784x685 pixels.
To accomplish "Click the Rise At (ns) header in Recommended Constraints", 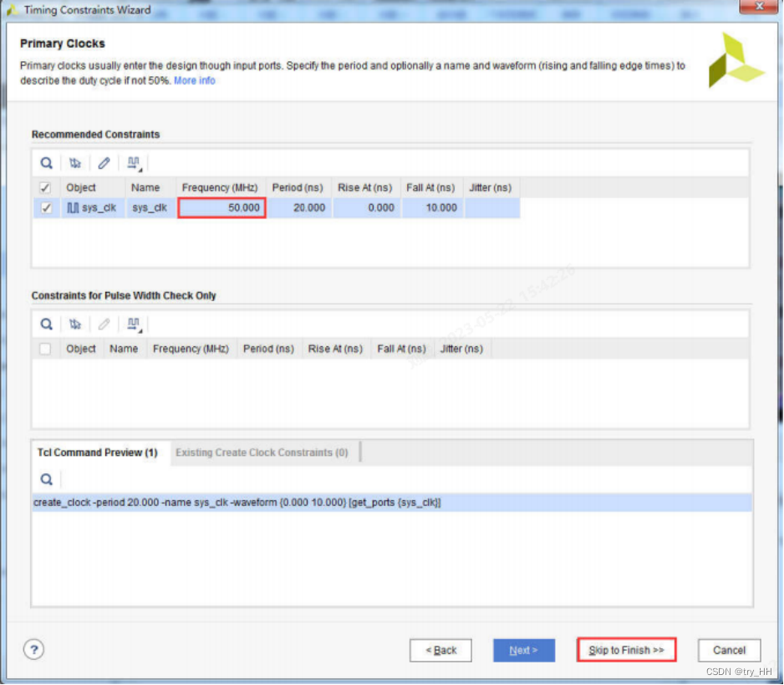I will point(365,187).
